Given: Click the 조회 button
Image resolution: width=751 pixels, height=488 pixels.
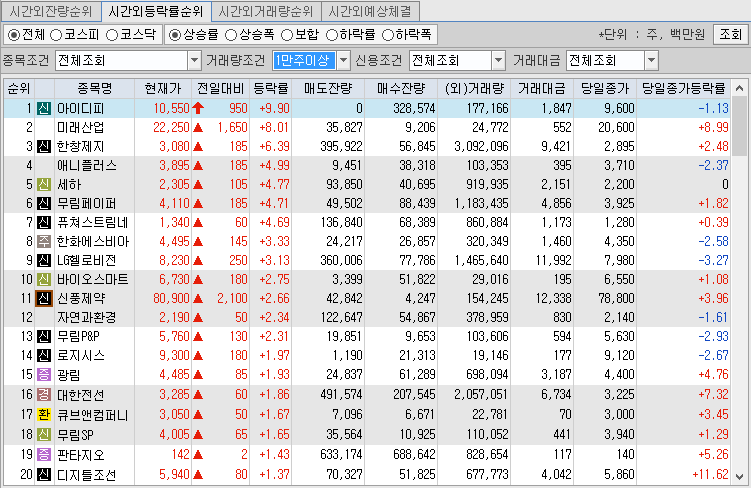Looking at the screenshot, I should pyautogui.click(x=730, y=34).
